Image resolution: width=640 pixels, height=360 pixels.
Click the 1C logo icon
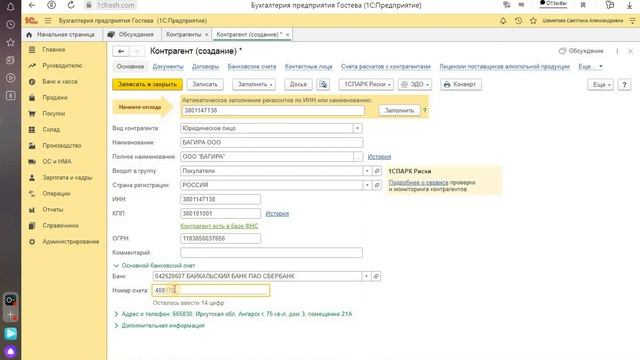coord(31,20)
